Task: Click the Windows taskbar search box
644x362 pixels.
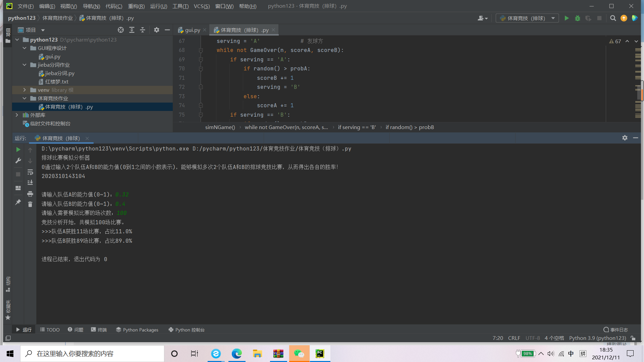Action: pos(92,354)
